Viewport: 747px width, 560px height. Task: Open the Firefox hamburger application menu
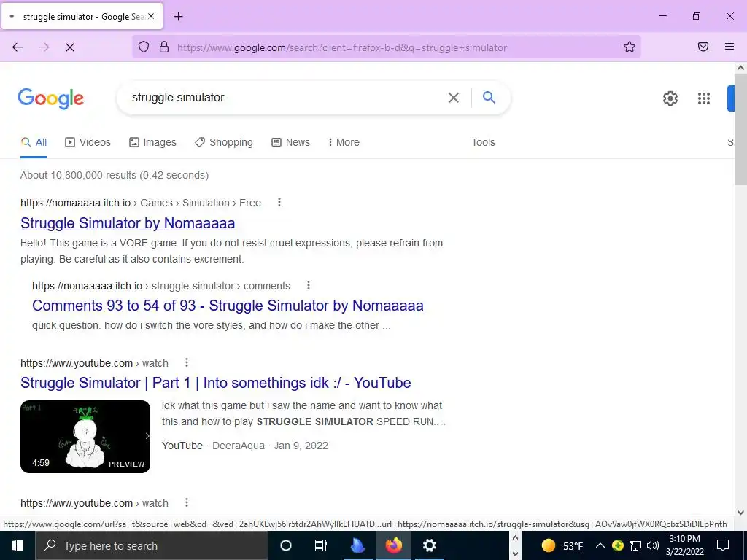click(729, 47)
